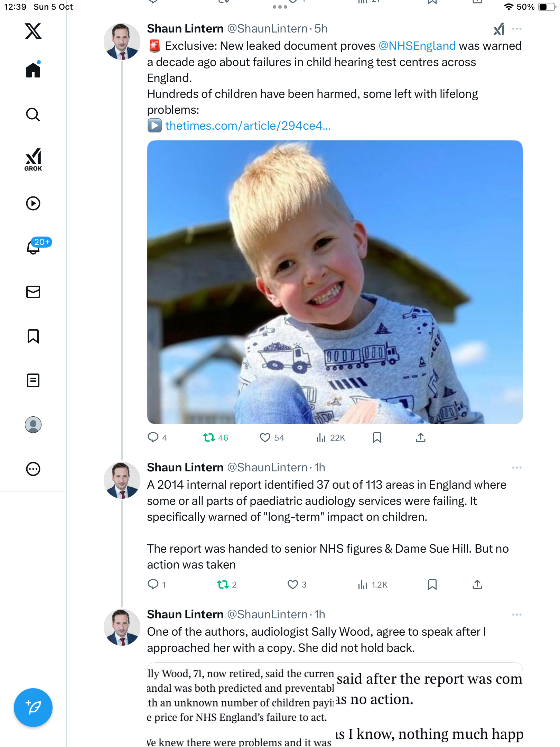
Task: Open Grok from the sidebar
Action: [x=33, y=160]
